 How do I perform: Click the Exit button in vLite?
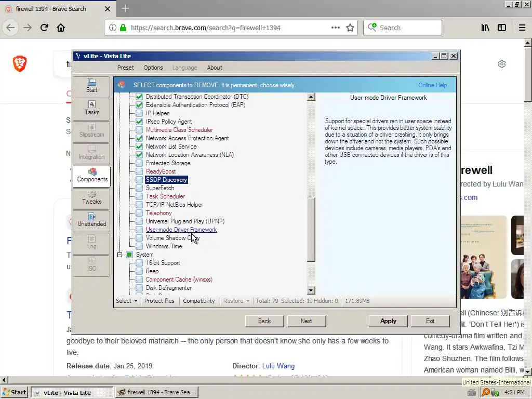pyautogui.click(x=430, y=321)
